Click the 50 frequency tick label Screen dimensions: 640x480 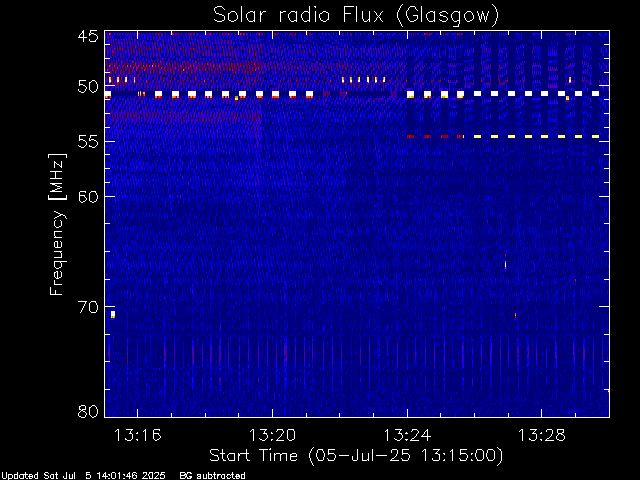pos(88,87)
